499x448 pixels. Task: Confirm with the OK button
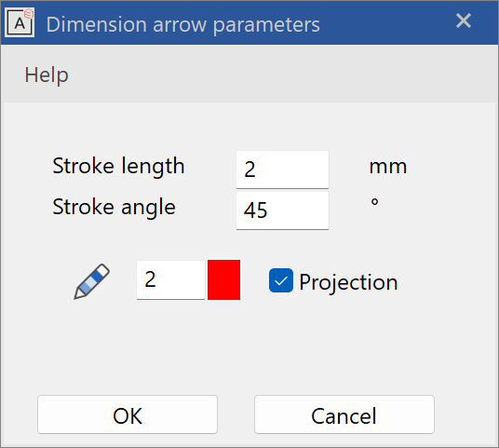pyautogui.click(x=128, y=414)
